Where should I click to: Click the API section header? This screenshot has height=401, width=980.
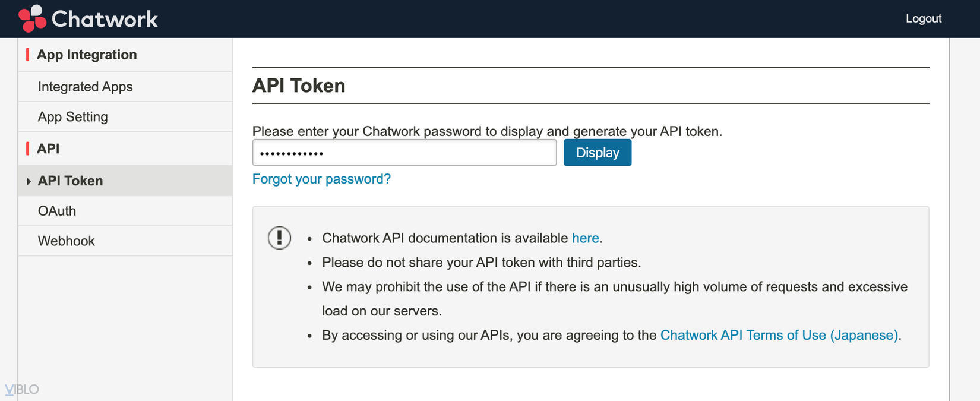[48, 149]
